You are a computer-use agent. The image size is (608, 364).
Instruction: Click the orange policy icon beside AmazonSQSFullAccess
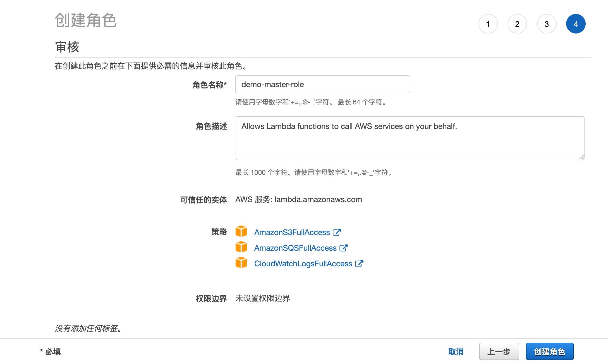241,247
